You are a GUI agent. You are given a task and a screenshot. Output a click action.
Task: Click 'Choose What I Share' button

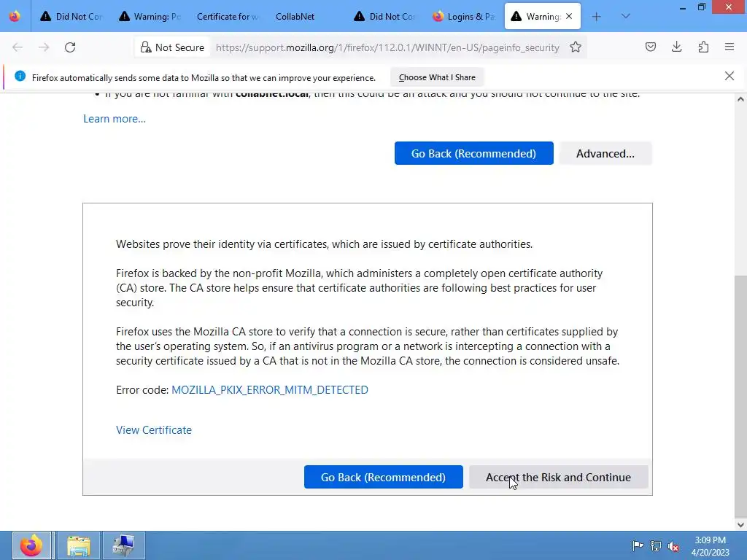pyautogui.click(x=437, y=77)
